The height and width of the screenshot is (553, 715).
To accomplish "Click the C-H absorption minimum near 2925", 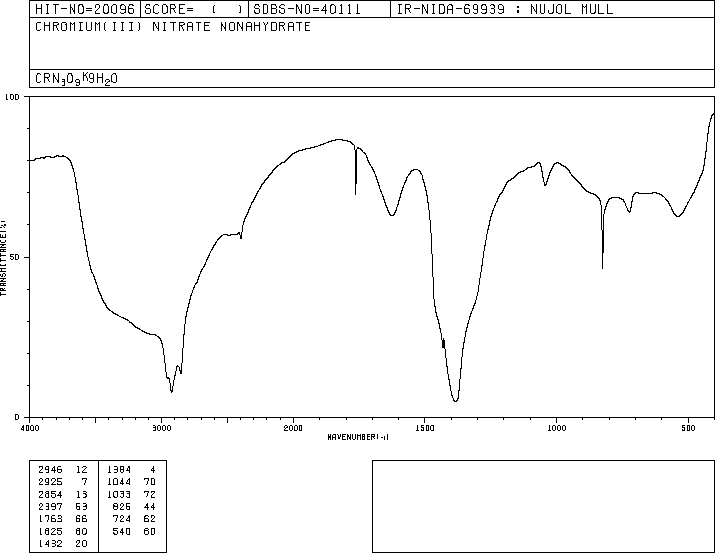I will [171, 391].
